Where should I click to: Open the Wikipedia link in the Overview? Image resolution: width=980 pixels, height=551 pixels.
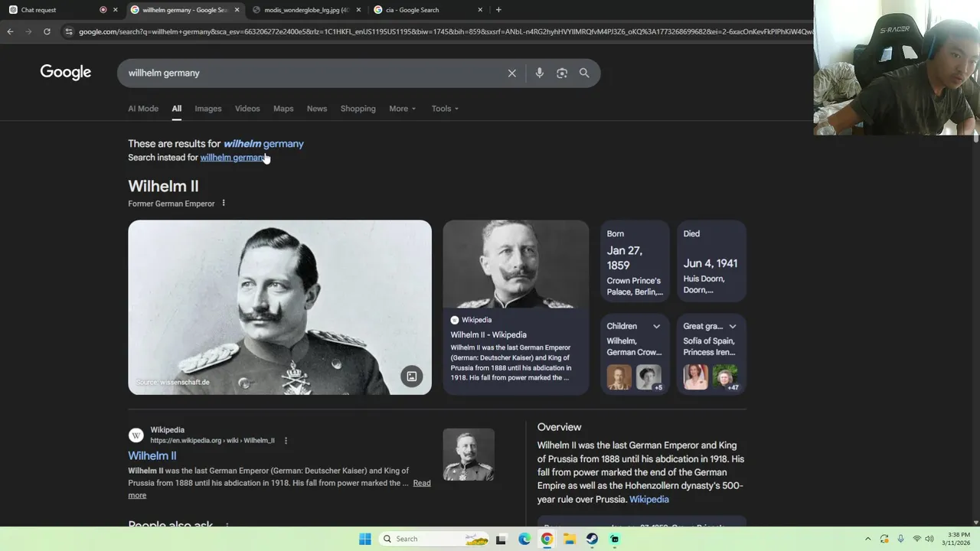click(x=648, y=499)
